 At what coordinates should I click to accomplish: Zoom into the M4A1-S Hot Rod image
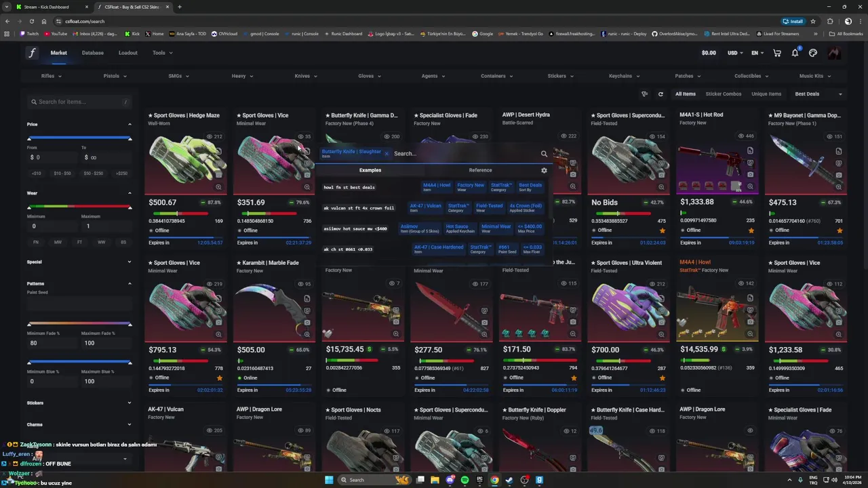[750, 186]
